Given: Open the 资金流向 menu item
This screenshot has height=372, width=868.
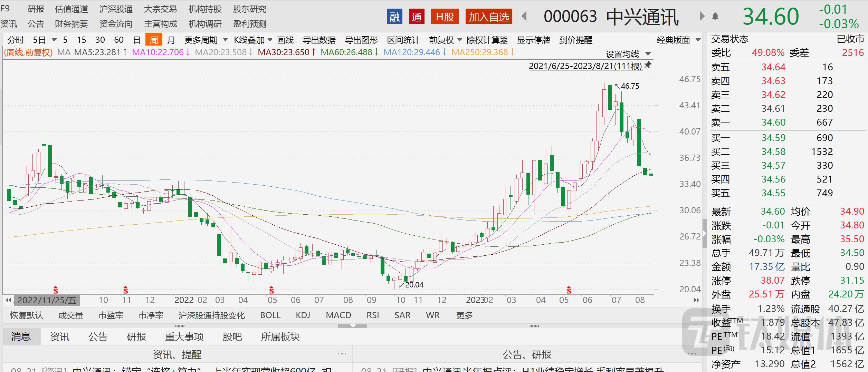Looking at the screenshot, I should point(115,24).
